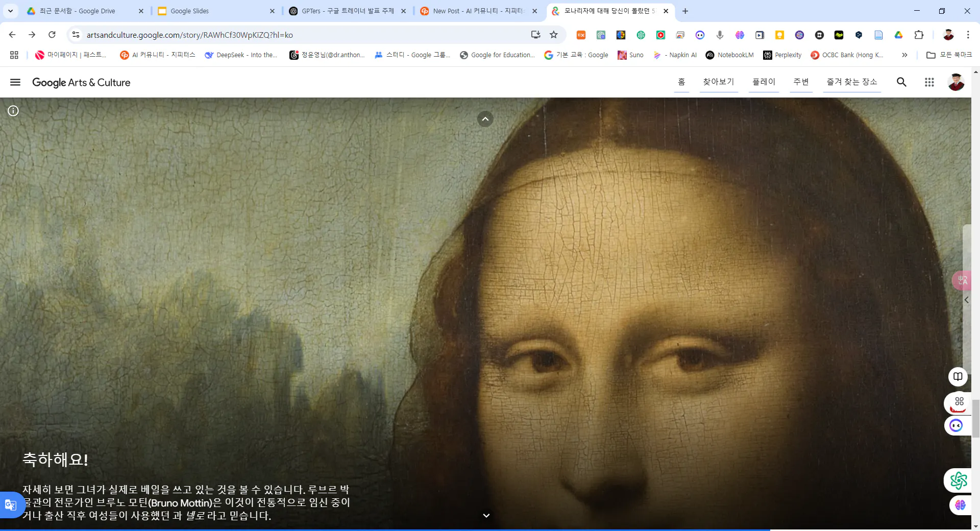Image resolution: width=980 pixels, height=531 pixels.
Task: Open the Google apps grid
Action: 929,82
